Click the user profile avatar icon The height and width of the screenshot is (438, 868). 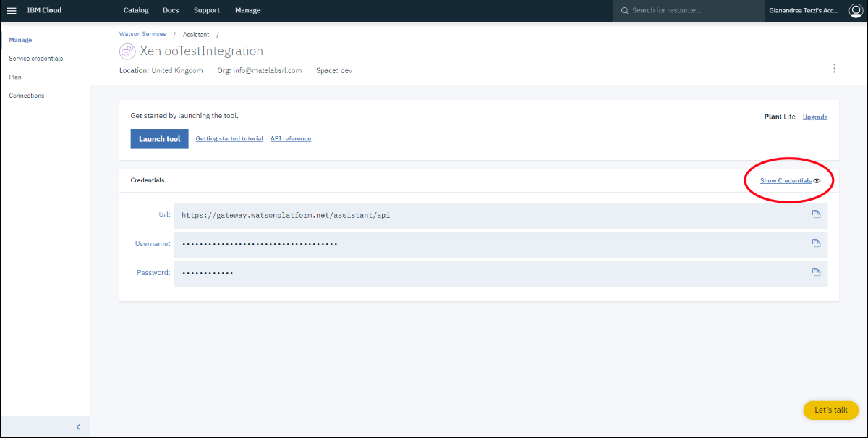pyautogui.click(x=855, y=10)
